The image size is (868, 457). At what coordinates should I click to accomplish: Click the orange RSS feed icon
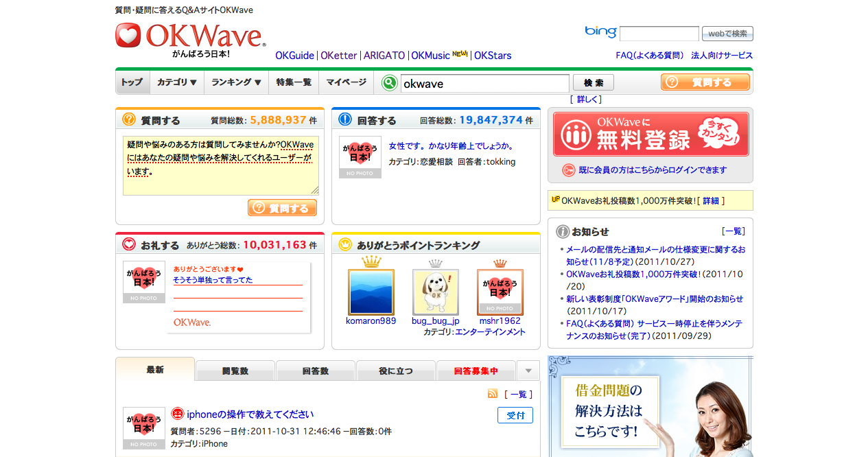point(493,393)
